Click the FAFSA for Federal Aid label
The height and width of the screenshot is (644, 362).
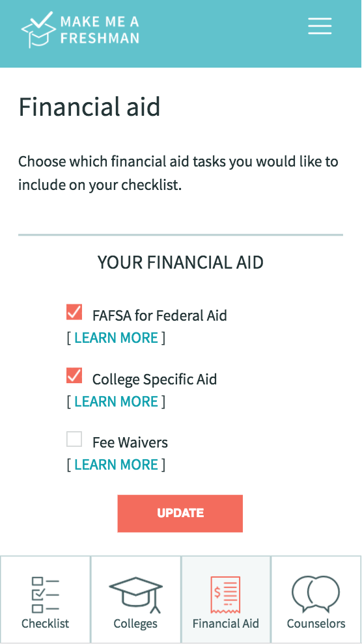pos(160,315)
